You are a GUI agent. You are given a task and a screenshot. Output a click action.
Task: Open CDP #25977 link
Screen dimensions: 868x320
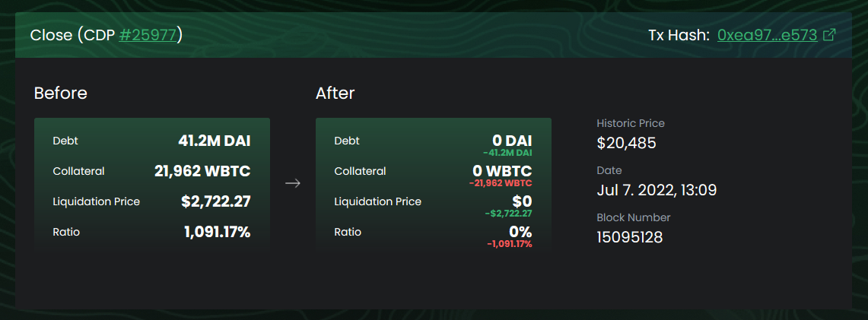tap(148, 36)
